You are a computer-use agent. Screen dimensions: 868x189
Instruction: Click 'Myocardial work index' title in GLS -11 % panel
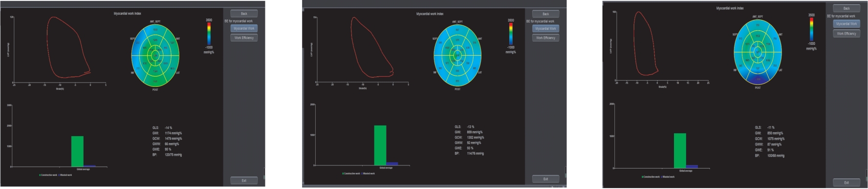pos(730,8)
